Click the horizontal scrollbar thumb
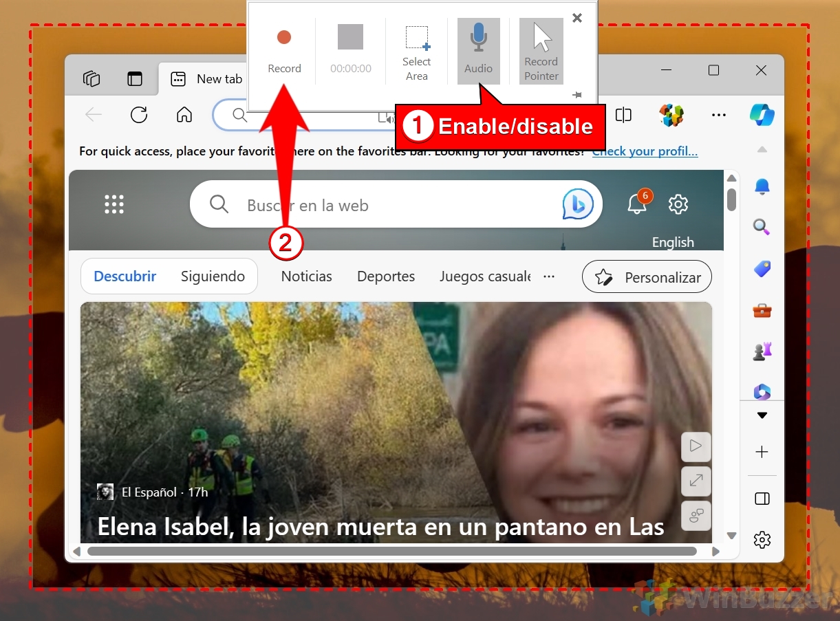Screen dimensions: 840x621 [391, 552]
